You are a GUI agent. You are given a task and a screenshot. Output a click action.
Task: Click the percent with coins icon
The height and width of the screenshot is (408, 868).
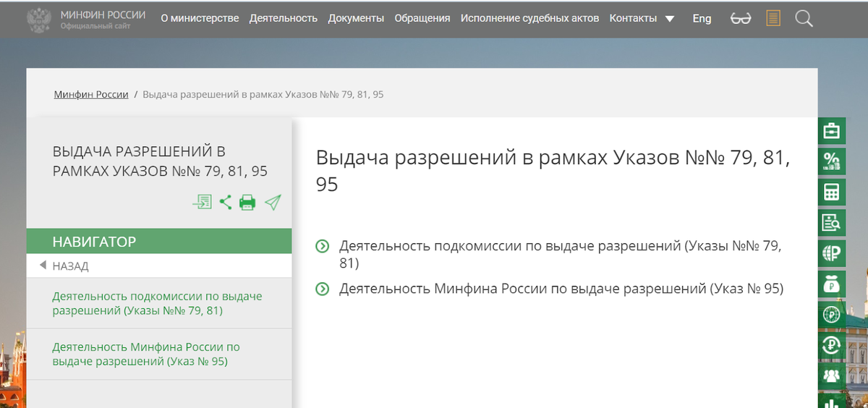[x=832, y=162]
